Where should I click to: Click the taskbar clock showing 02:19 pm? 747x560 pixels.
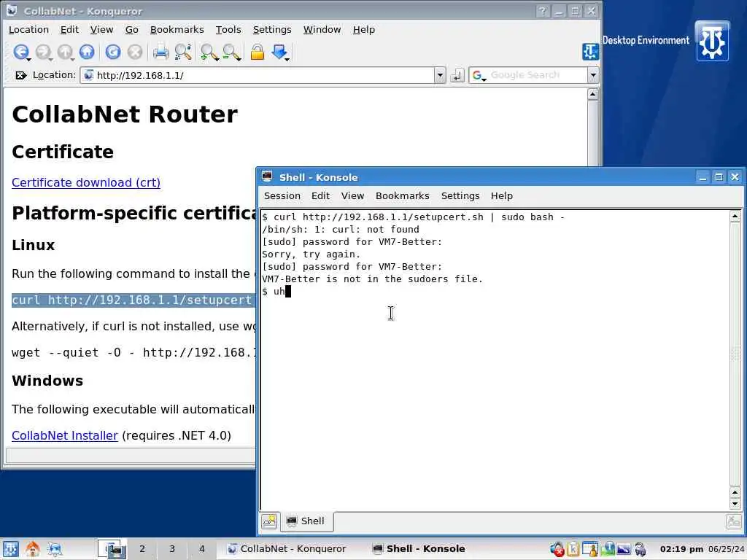coord(681,549)
